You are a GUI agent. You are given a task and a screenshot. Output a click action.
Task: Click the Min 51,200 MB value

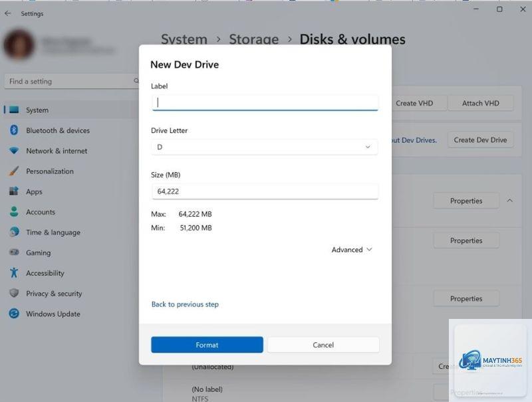coord(196,228)
